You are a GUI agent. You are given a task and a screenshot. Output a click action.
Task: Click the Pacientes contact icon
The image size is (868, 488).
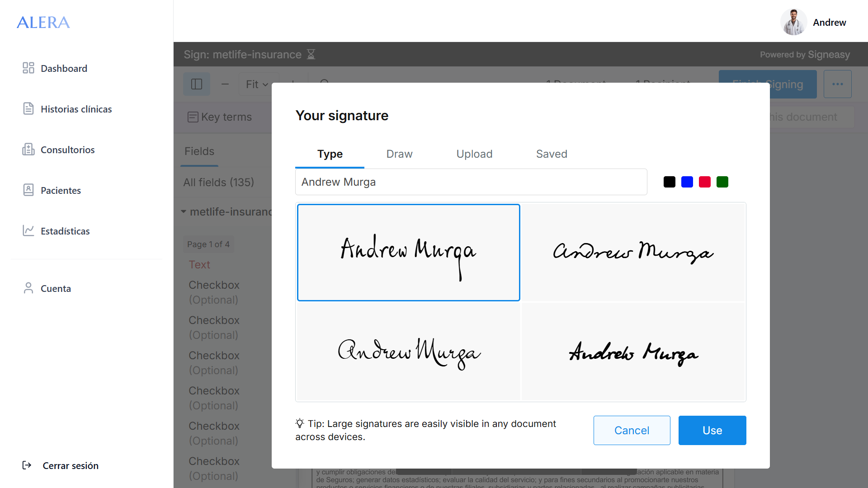click(x=28, y=190)
